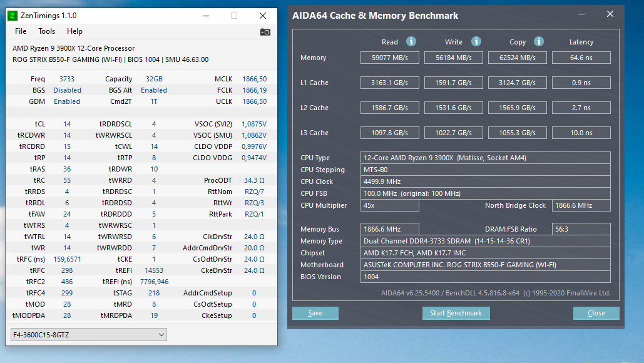Click the RttNom value RZQ/7
This screenshot has width=644, height=363.
pos(254,192)
